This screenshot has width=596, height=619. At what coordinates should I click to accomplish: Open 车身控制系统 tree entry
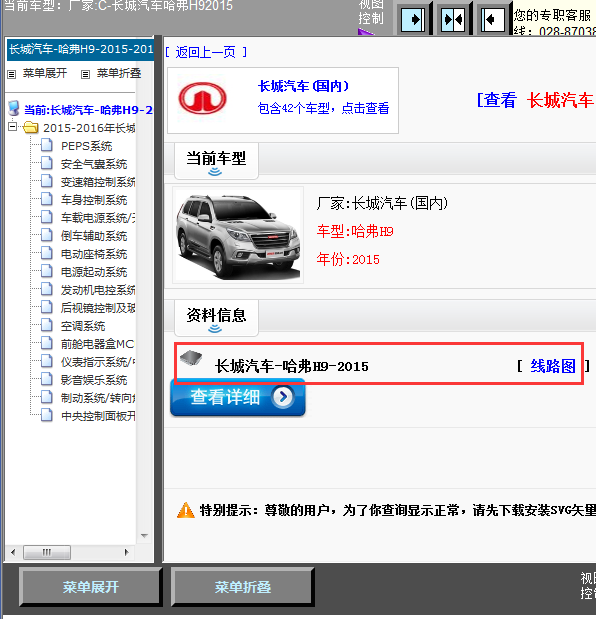click(x=94, y=200)
